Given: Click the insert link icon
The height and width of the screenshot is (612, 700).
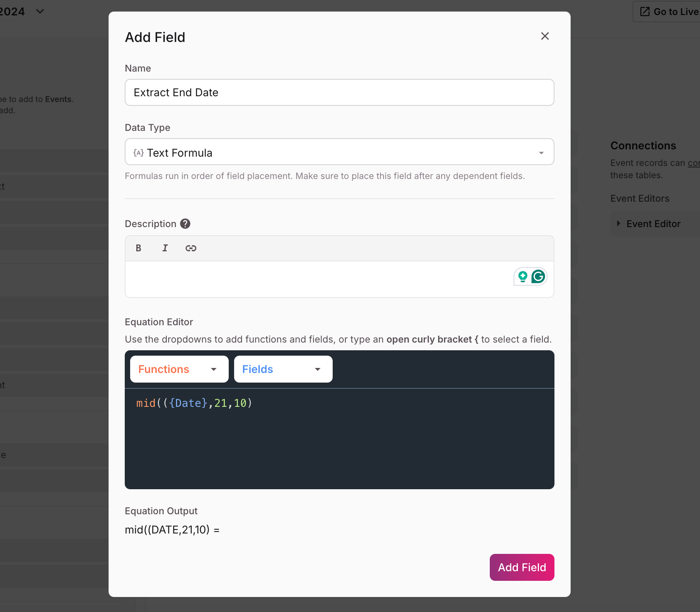Looking at the screenshot, I should click(191, 248).
